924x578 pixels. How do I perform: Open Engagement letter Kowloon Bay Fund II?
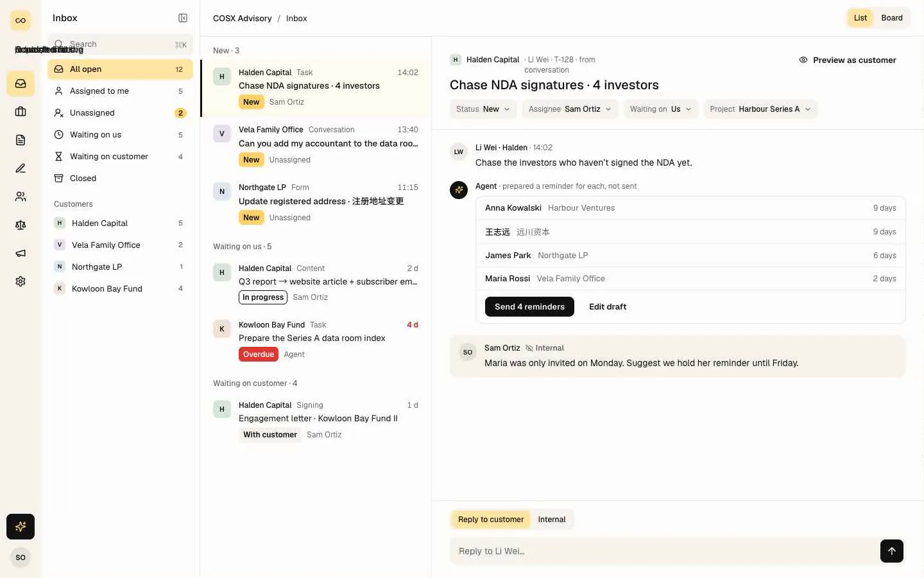(316, 419)
